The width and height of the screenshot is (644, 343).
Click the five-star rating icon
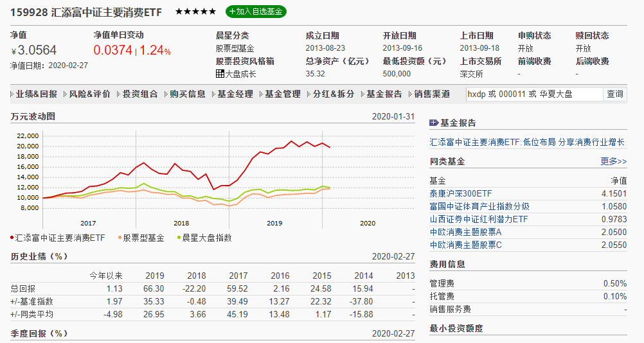[x=195, y=12]
